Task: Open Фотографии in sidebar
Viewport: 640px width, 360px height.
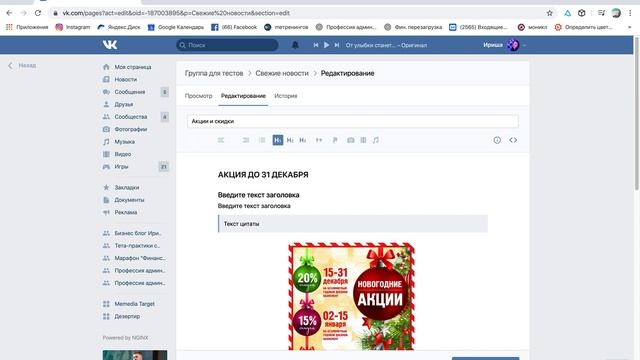Action: coord(131,129)
